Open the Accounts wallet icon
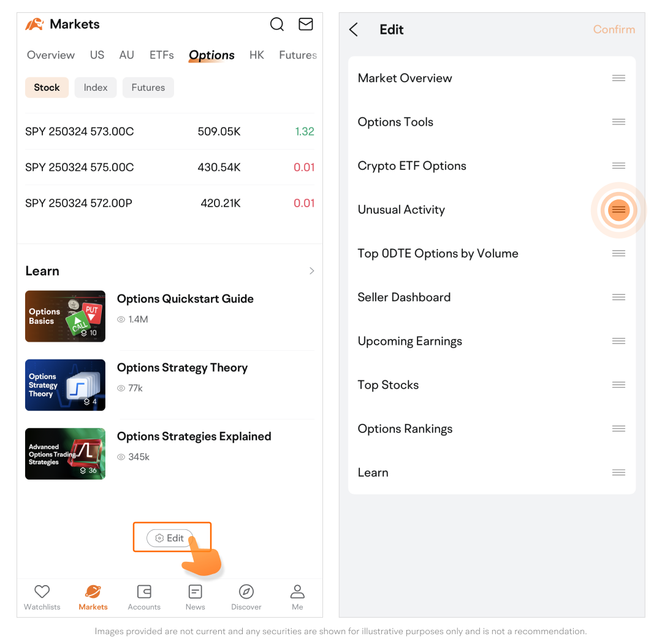Image resolution: width=662 pixels, height=644 pixels. (x=144, y=592)
